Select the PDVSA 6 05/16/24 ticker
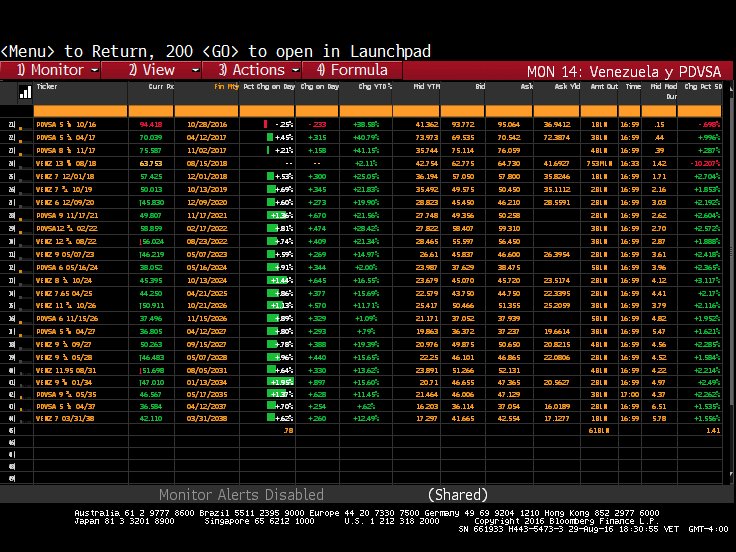The image size is (736, 552). click(x=67, y=268)
